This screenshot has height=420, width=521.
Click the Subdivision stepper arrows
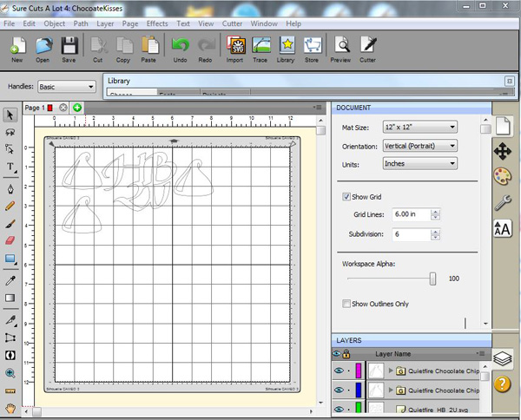point(435,234)
